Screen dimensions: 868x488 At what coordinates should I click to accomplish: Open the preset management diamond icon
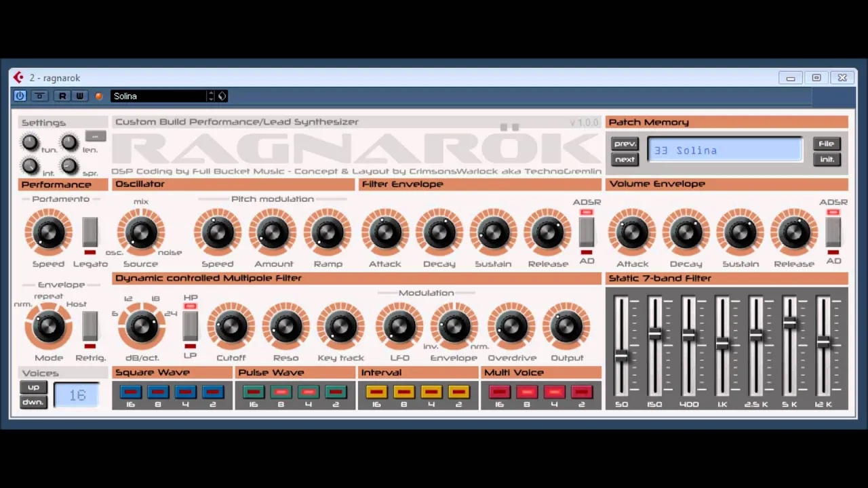tap(222, 96)
